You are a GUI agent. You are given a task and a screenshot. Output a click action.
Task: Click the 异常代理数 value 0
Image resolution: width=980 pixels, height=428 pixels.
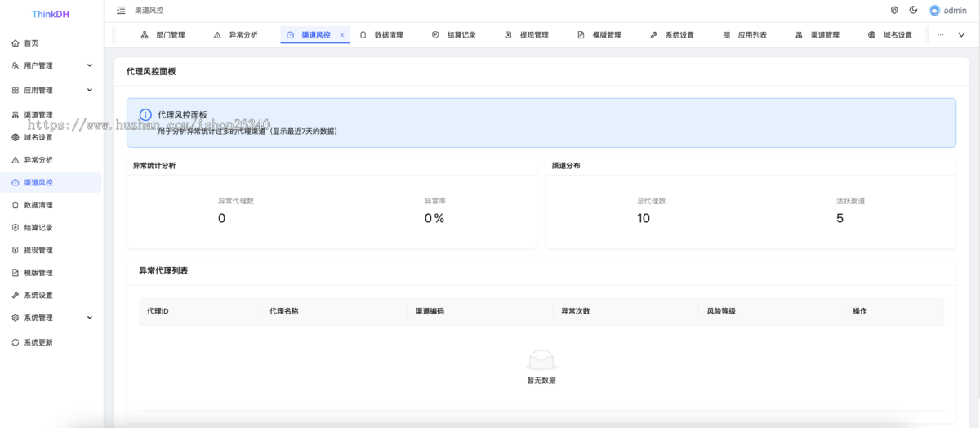[221, 218]
